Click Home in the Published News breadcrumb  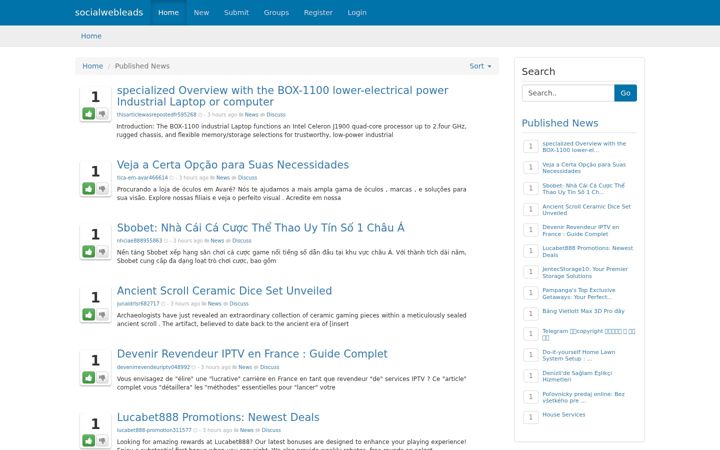pyautogui.click(x=93, y=66)
